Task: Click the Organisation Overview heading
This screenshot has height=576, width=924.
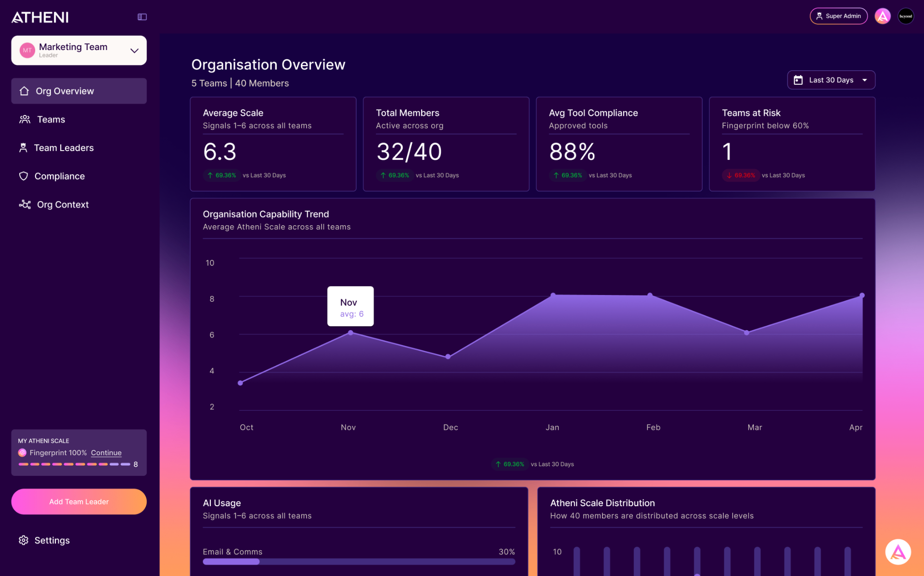Action: (268, 64)
